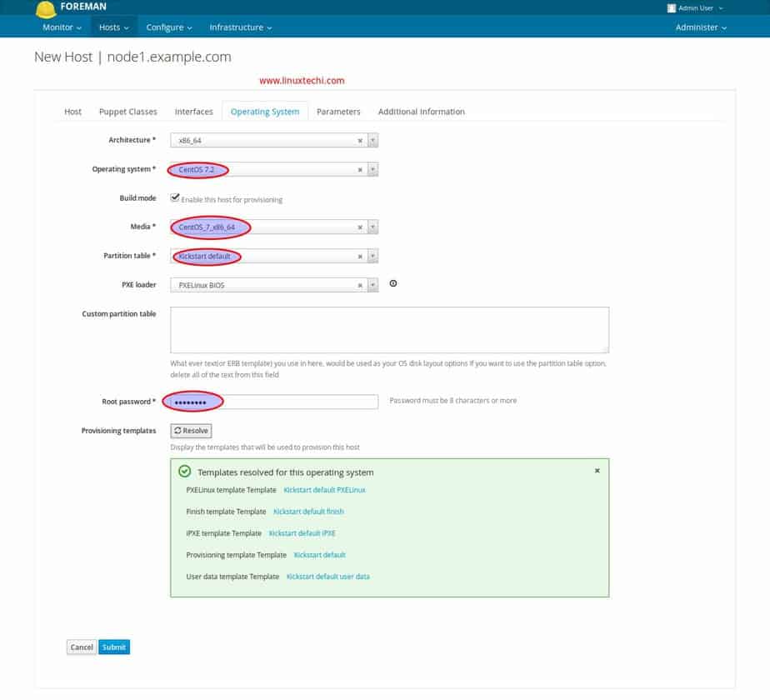
Task: Open the Provisioning template Kickstart default link
Action: (x=320, y=555)
